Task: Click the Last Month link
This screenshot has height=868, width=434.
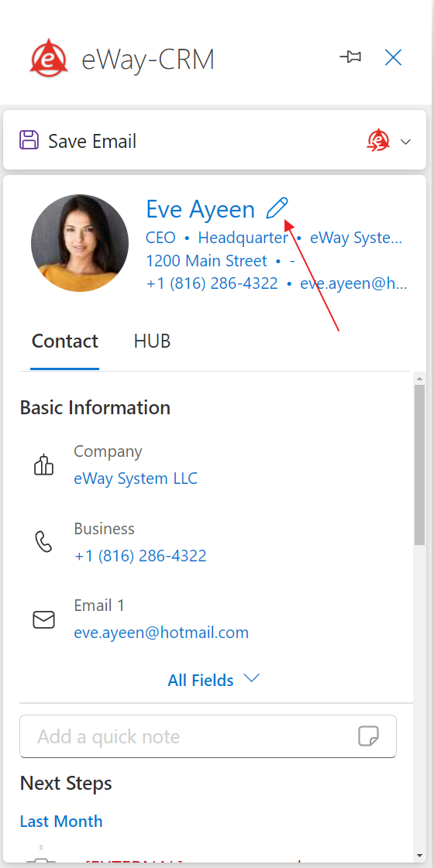Action: pyautogui.click(x=61, y=821)
